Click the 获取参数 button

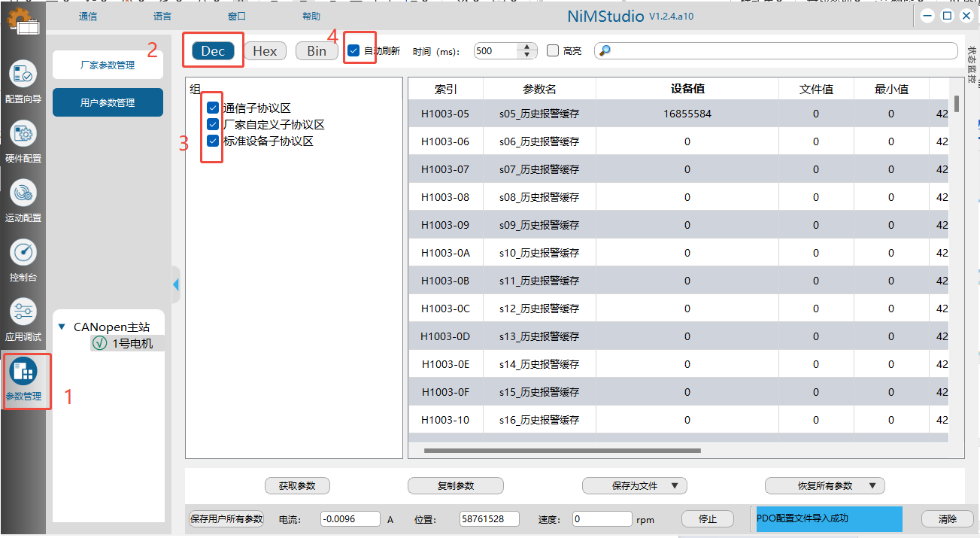(297, 486)
